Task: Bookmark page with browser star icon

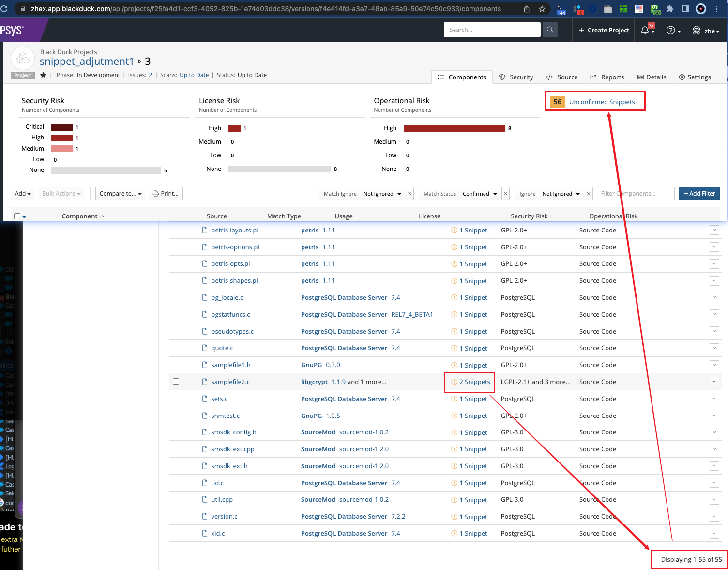Action: (542, 9)
